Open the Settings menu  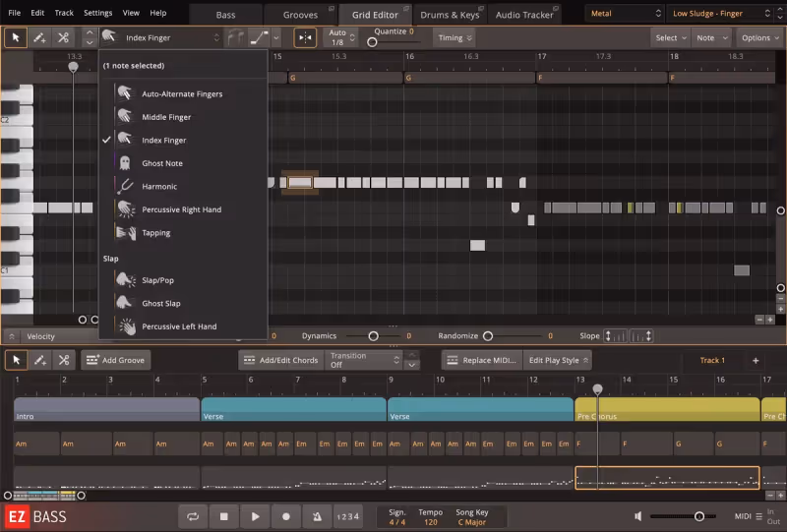tap(97, 13)
